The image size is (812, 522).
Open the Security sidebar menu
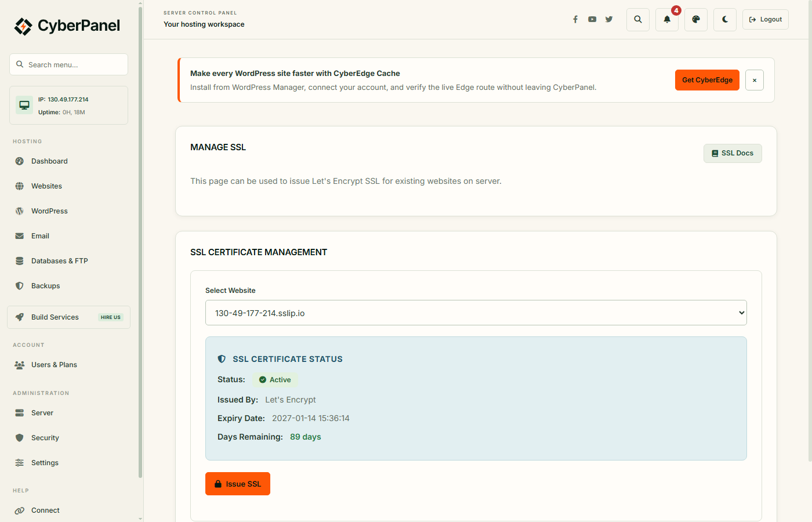68,438
